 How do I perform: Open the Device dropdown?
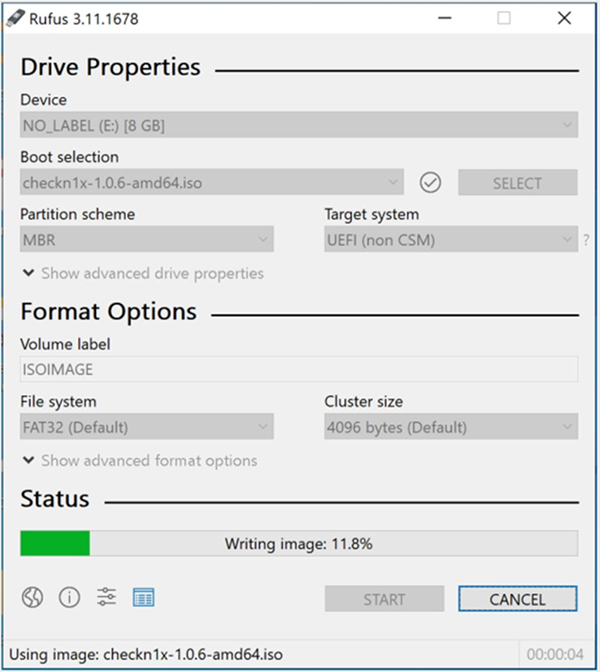point(298,125)
